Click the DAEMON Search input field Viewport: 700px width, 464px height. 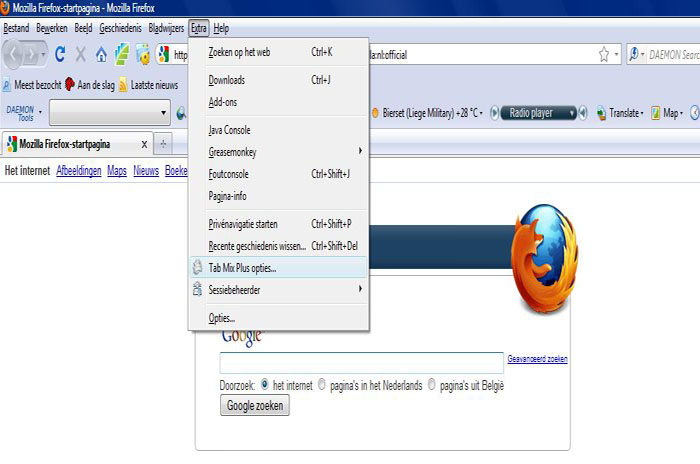[674, 54]
